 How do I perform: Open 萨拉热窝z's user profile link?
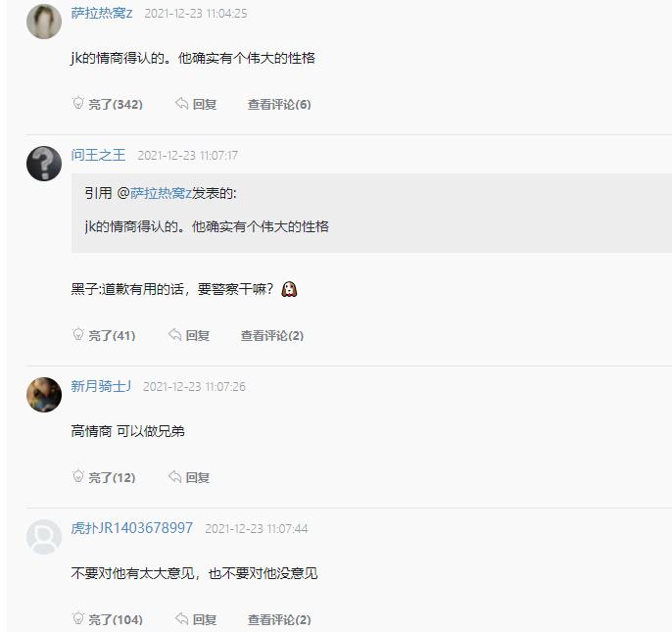click(102, 14)
